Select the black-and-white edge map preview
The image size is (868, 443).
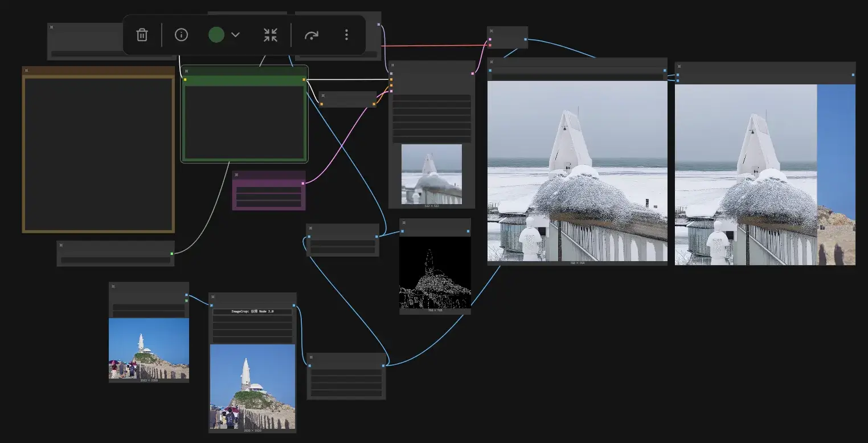pyautogui.click(x=435, y=273)
